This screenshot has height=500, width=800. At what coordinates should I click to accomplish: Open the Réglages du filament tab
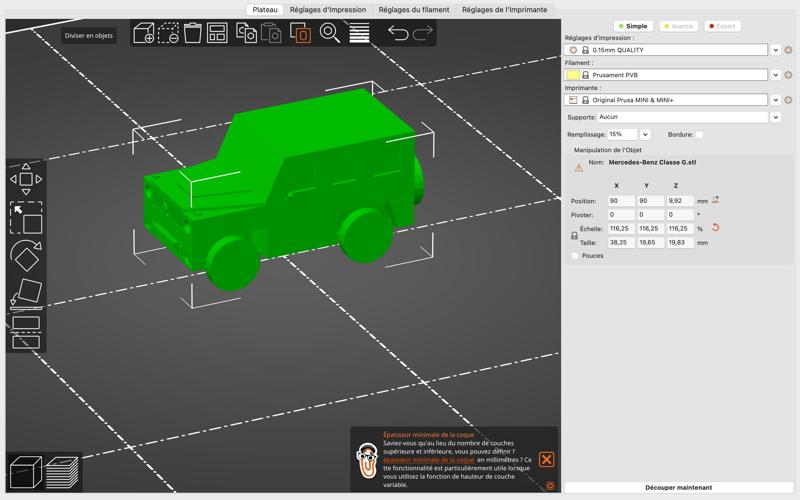tap(414, 10)
